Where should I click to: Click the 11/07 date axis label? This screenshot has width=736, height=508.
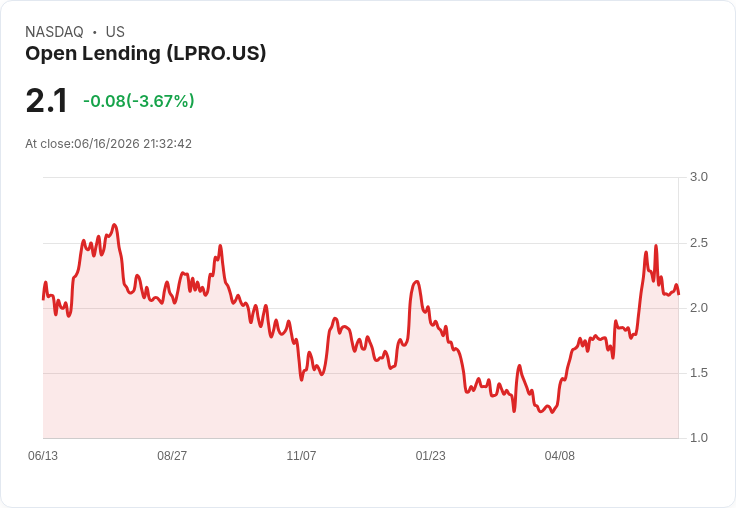pyautogui.click(x=301, y=455)
